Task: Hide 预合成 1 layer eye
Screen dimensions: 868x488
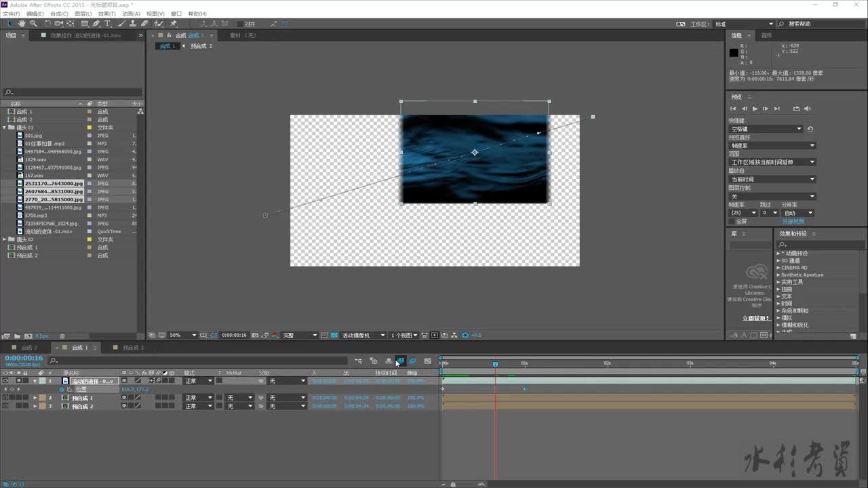Action: click(x=5, y=398)
